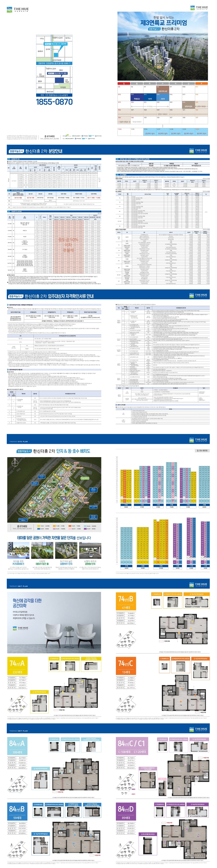Image resolution: width=217 pixels, height=868 pixels.
Task: Click the phone number 1855-0870
Action: pyautogui.click(x=54, y=102)
